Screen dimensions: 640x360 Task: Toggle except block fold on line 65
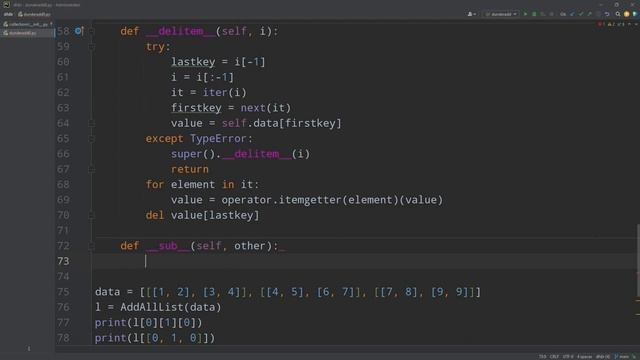point(91,139)
